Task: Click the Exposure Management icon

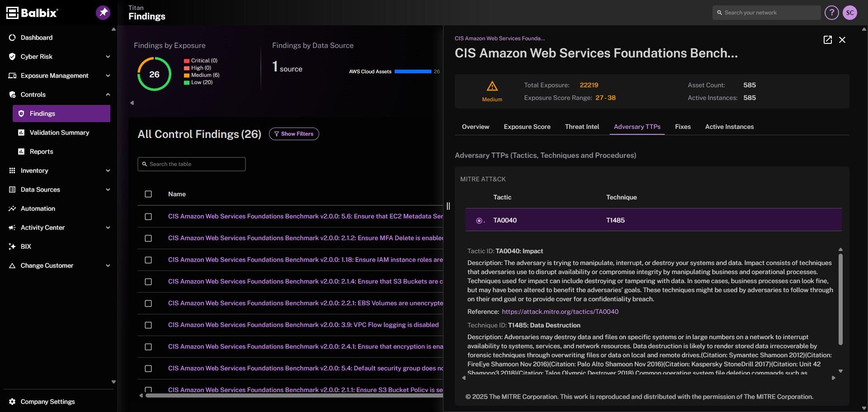Action: coord(12,76)
